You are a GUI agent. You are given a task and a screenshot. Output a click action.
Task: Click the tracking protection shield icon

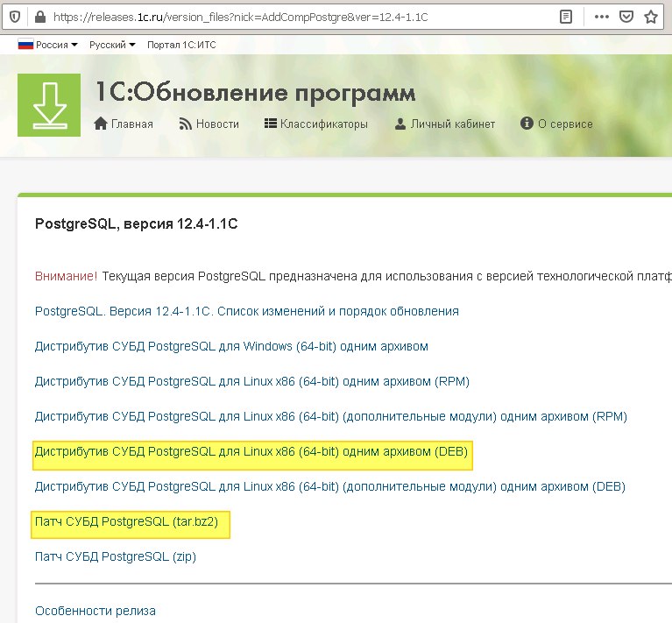click(15, 18)
